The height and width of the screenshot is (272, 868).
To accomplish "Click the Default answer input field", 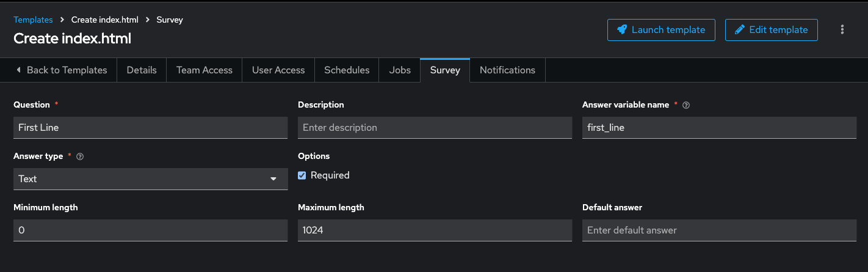I will tap(719, 230).
